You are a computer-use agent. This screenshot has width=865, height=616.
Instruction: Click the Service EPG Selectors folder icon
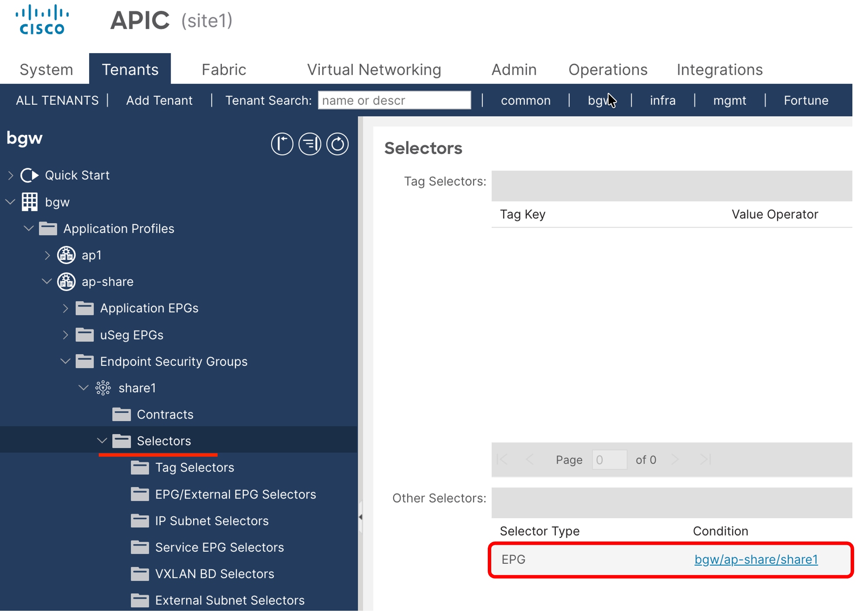point(140,547)
